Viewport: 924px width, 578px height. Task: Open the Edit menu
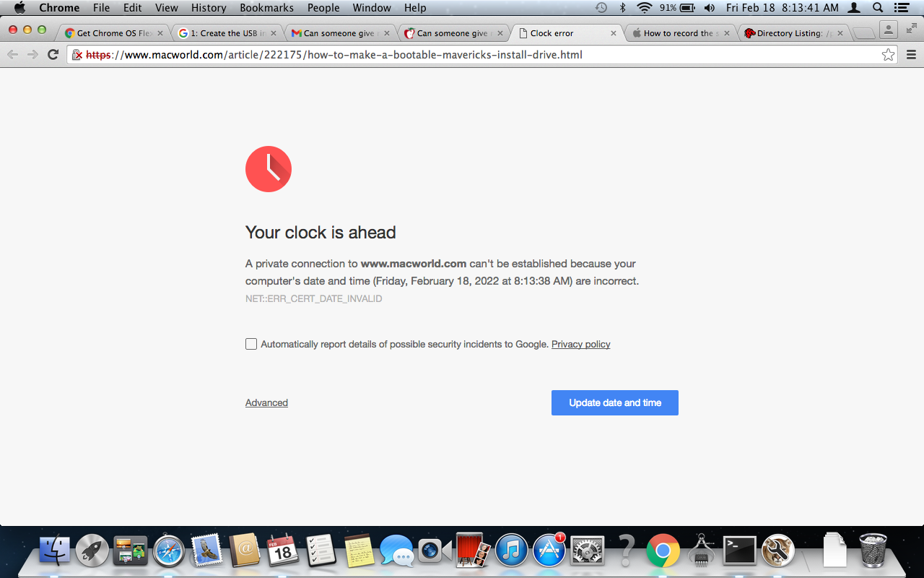pos(132,8)
